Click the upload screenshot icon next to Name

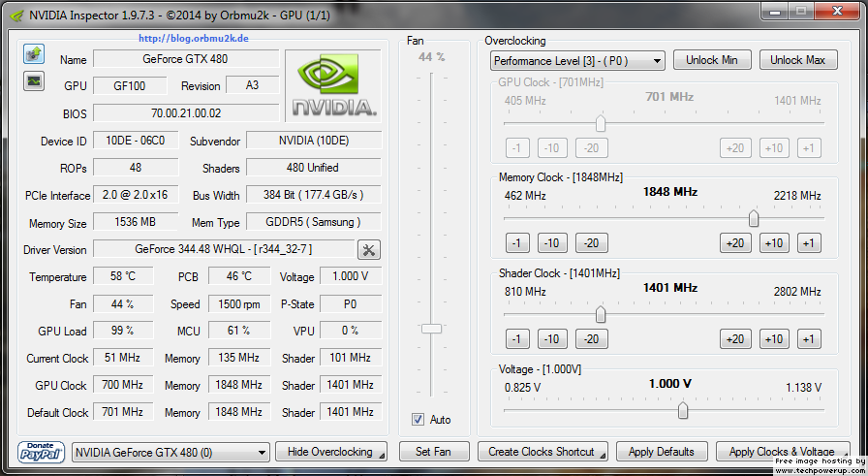click(34, 54)
